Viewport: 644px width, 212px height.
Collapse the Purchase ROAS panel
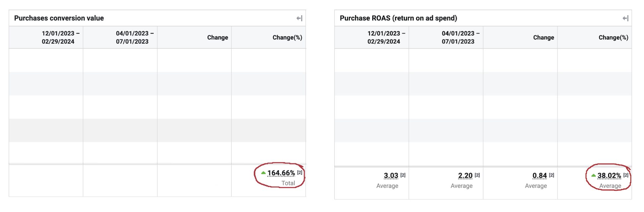(x=625, y=18)
